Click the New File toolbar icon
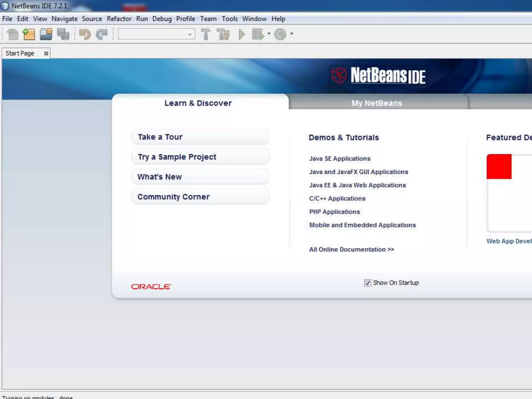 13,34
